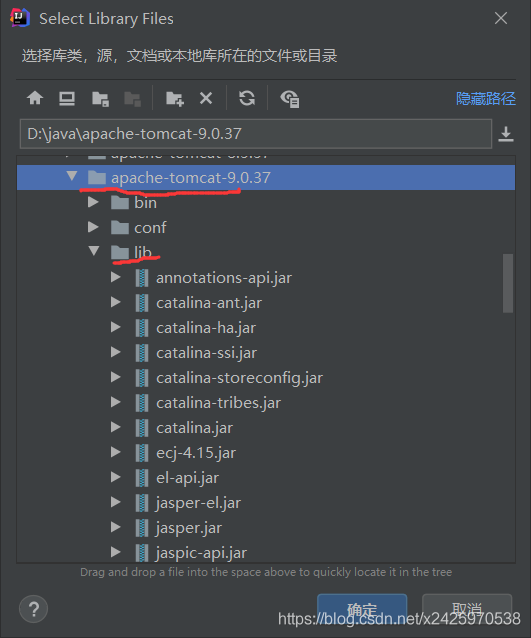Click the file tree vertical scrollbar
The image size is (531, 638).
click(x=508, y=283)
